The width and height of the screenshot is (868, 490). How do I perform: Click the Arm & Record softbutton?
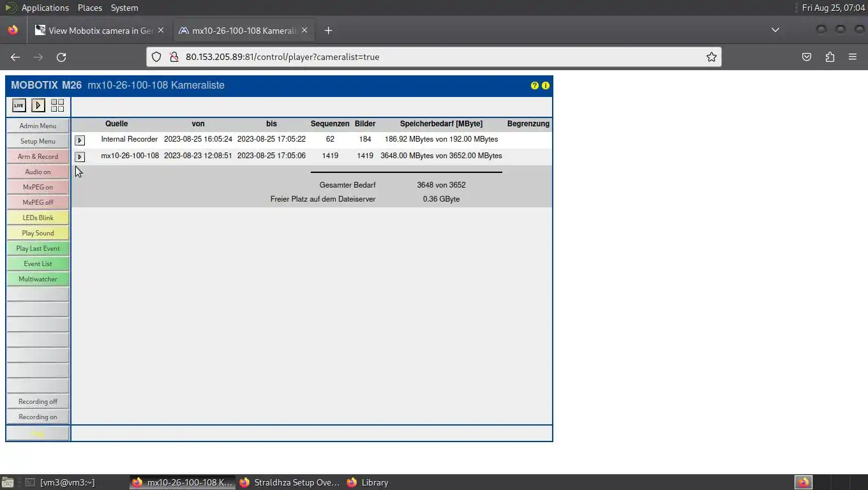click(x=38, y=156)
